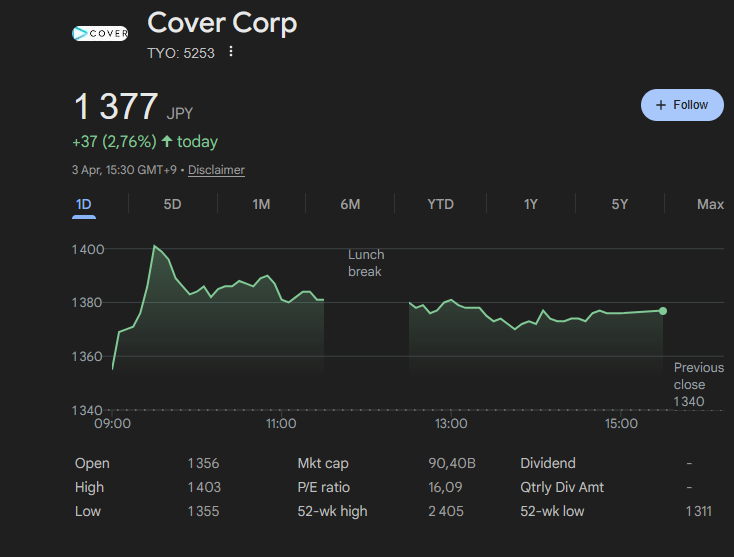Screen dimensions: 734x557
Task: Click the 15:00 time axis label
Action: coord(621,424)
